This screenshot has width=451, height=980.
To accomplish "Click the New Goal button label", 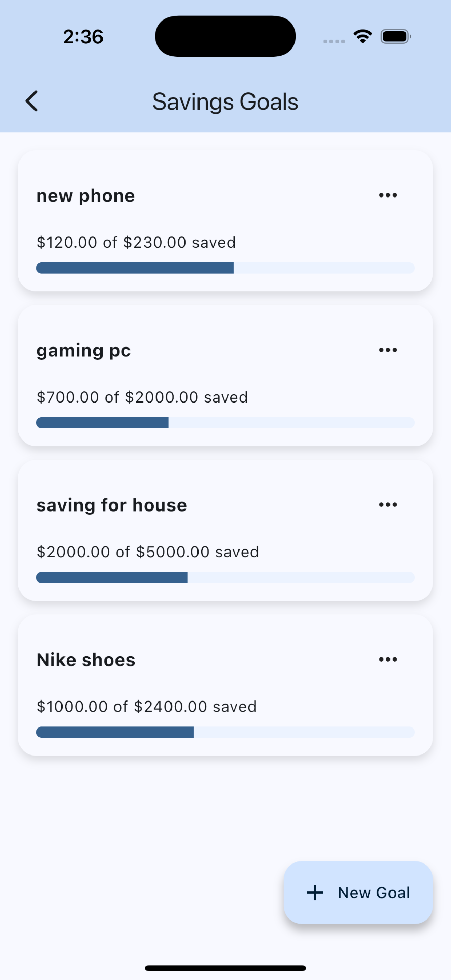I will click(x=374, y=893).
